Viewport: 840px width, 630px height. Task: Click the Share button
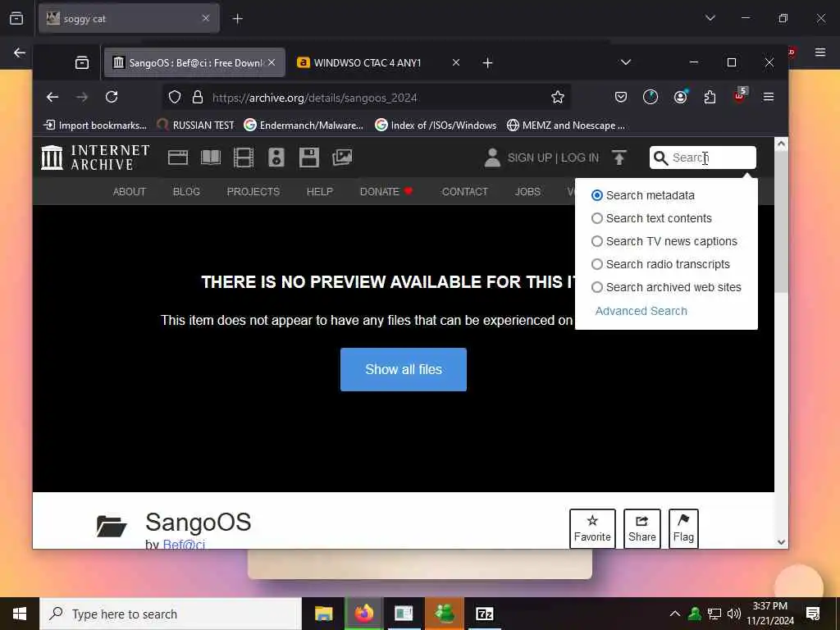click(641, 529)
